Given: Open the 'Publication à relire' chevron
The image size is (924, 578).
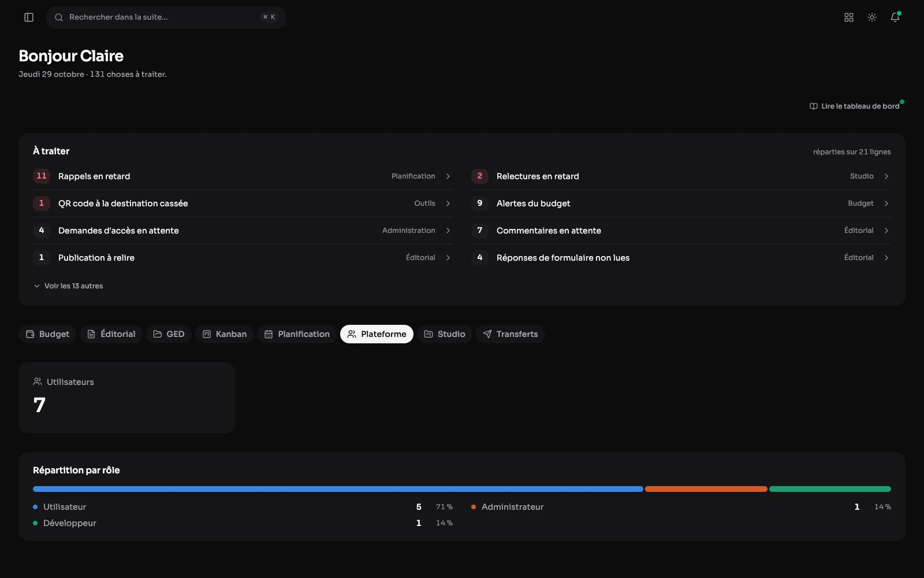Looking at the screenshot, I should (x=448, y=258).
